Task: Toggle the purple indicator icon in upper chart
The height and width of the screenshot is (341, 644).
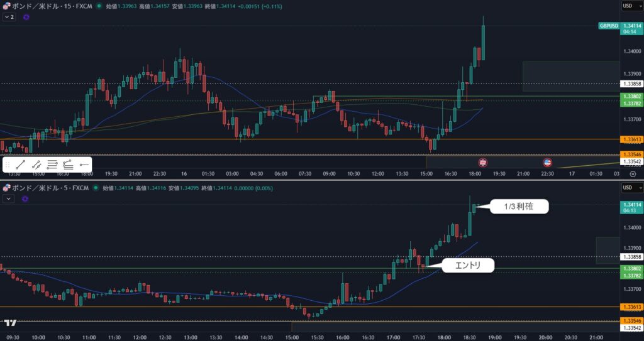Action: 26,18
